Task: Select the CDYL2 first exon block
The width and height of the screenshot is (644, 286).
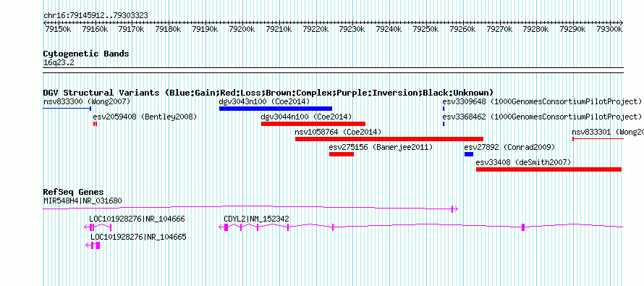Action: pyautogui.click(x=226, y=227)
